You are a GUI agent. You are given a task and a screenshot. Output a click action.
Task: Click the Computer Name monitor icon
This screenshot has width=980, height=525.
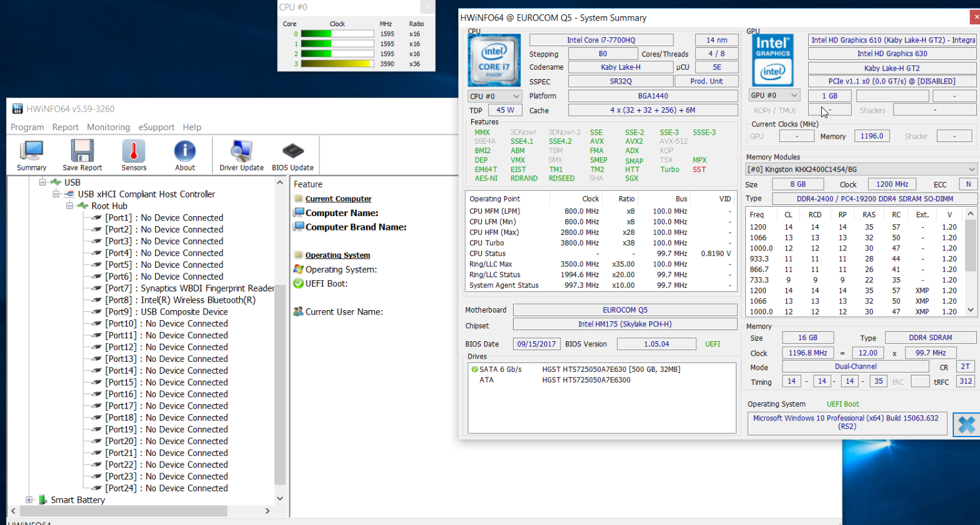point(298,212)
